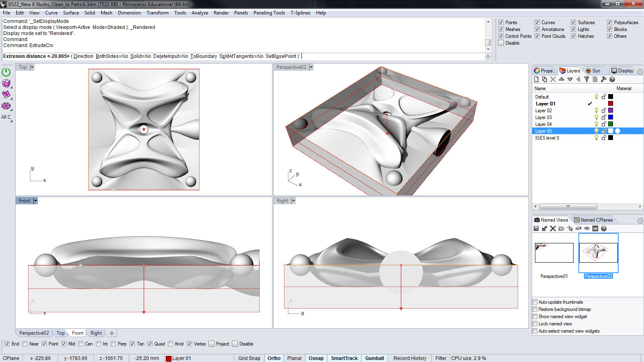The width and height of the screenshot is (644, 362).
Task: Open help icon in Named Views toolbar
Action: click(604, 228)
